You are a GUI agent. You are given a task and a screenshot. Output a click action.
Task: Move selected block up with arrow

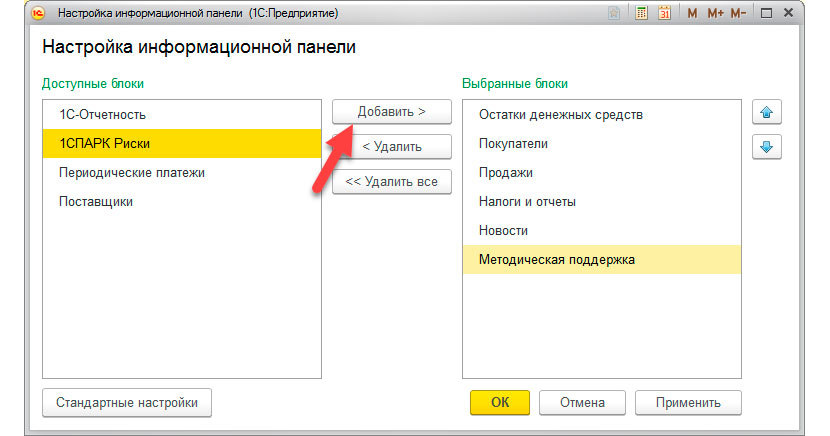click(767, 112)
